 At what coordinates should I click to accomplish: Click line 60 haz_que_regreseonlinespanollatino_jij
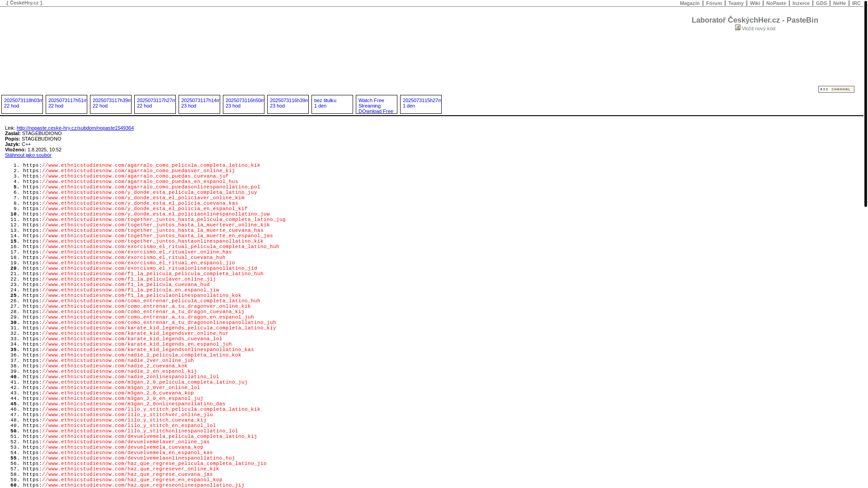click(134, 485)
